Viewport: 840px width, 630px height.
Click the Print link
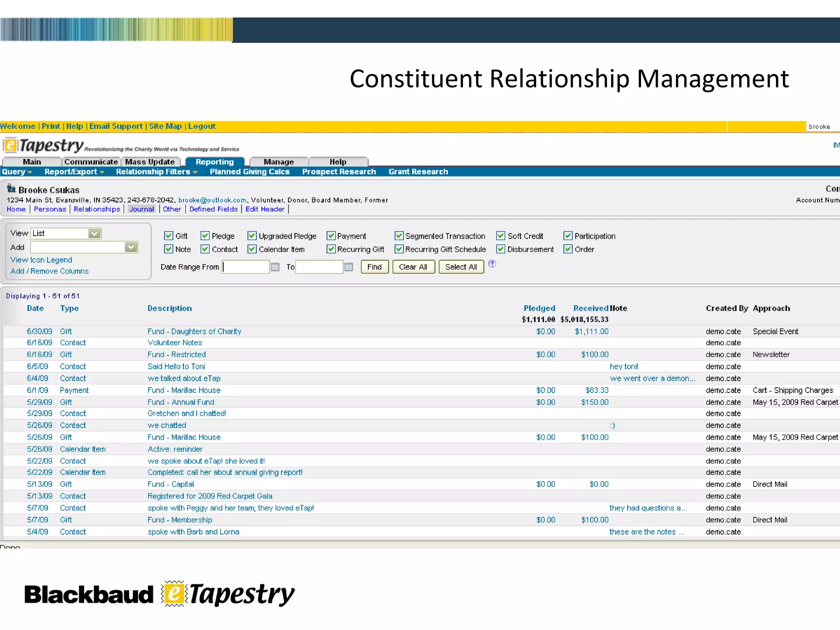click(x=51, y=126)
